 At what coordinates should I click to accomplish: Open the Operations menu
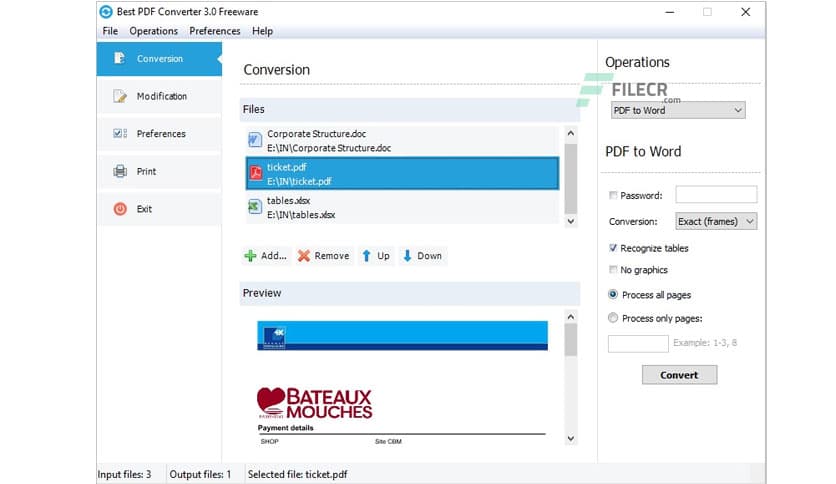[x=154, y=31]
